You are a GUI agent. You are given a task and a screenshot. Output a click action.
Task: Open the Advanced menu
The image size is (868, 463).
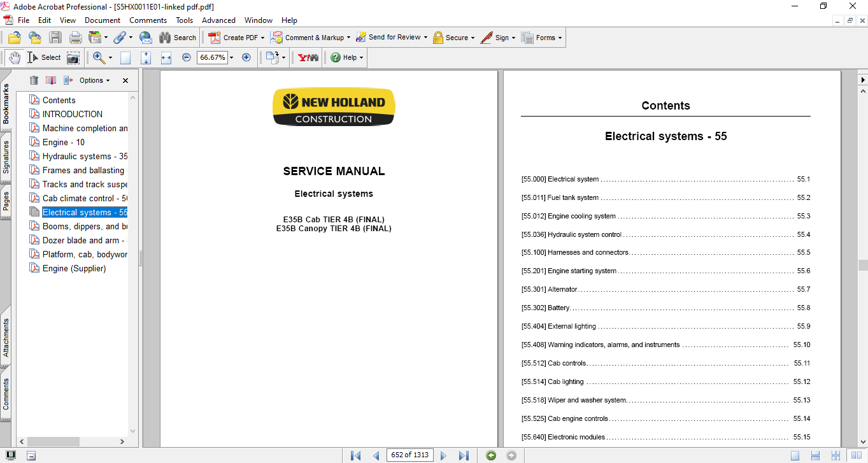coord(218,20)
